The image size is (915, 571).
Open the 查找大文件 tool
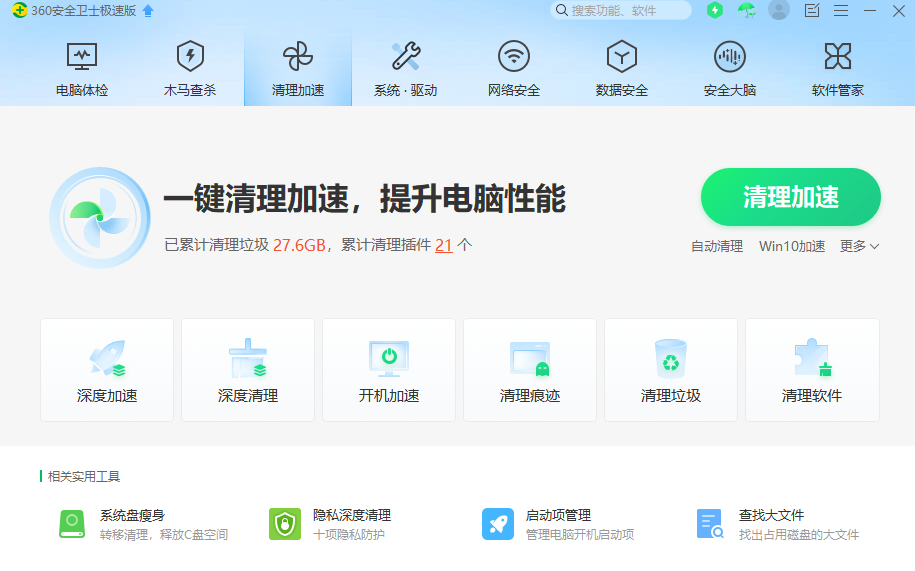(710, 524)
